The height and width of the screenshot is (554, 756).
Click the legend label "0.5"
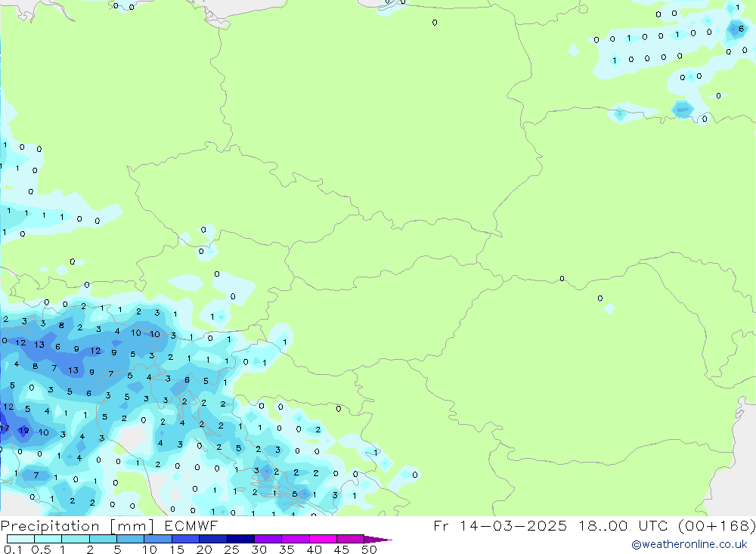[x=41, y=549]
